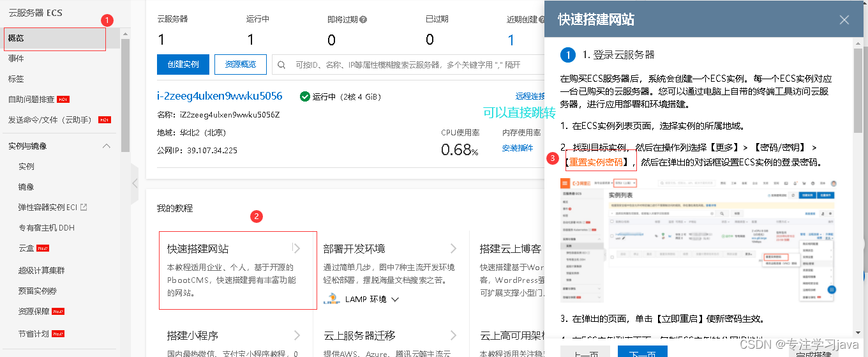The width and height of the screenshot is (868, 357).
Task: Click the hot badge next to 资源保障
Action: click(58, 312)
